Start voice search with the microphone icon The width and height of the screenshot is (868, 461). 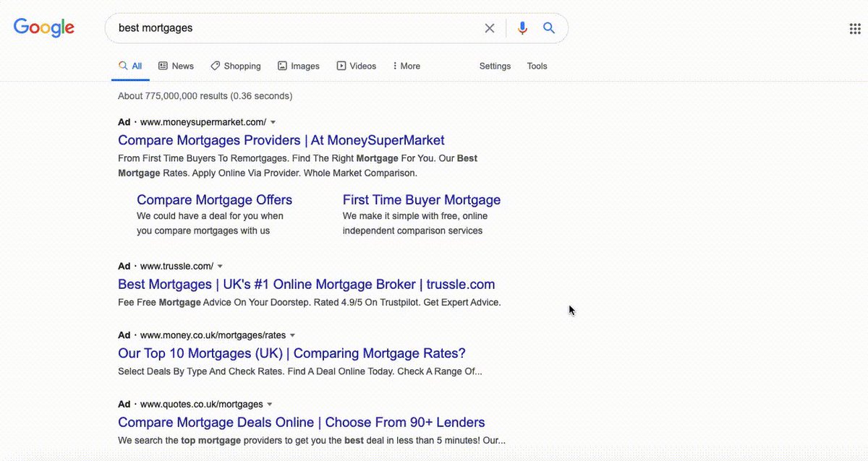[522, 28]
